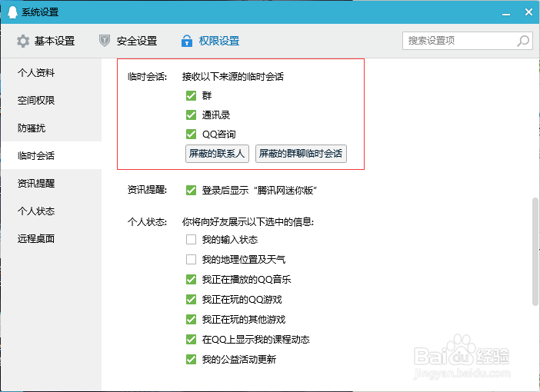Go to 空间权限 in the sidebar

(x=51, y=100)
